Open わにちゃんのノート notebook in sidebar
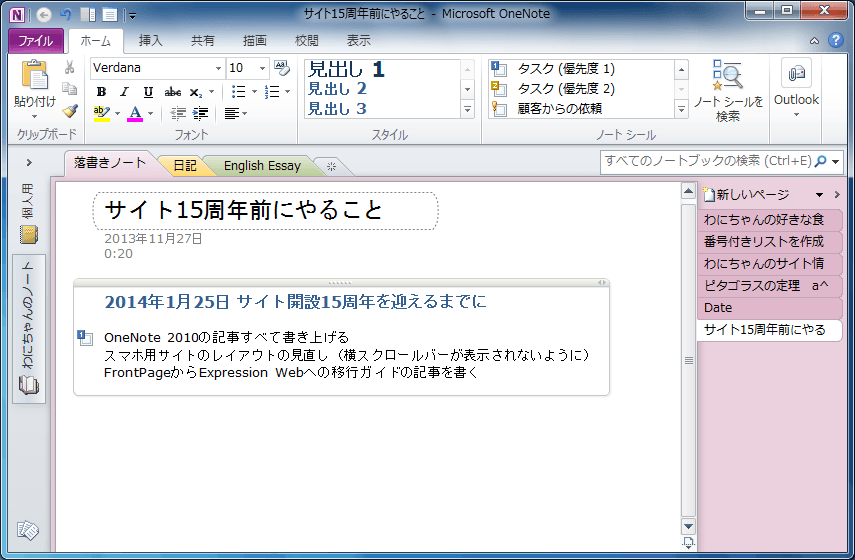855x560 pixels. (29, 329)
